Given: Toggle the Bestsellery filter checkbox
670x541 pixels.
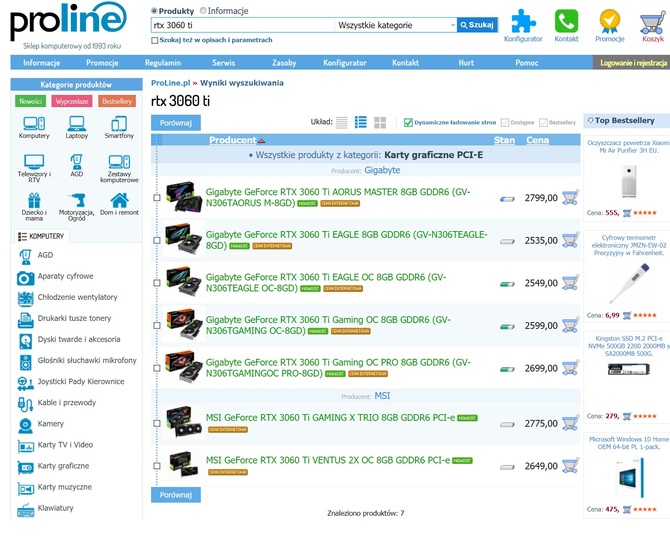Looking at the screenshot, I should (543, 123).
